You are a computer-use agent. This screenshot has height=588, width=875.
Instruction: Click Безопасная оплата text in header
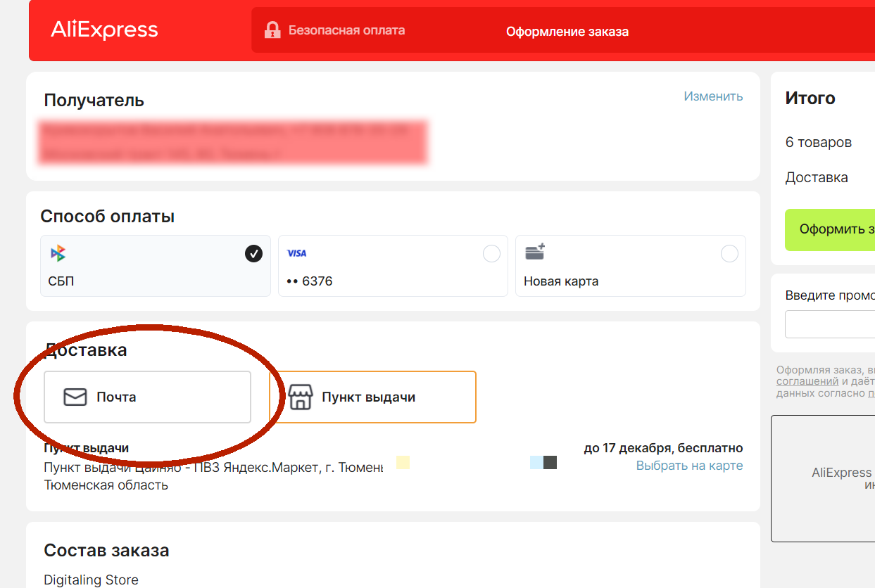click(x=346, y=30)
